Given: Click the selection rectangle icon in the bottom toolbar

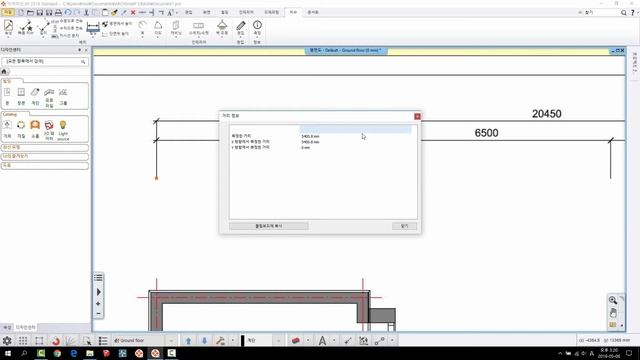Looking at the screenshot, I should [x=39, y=340].
